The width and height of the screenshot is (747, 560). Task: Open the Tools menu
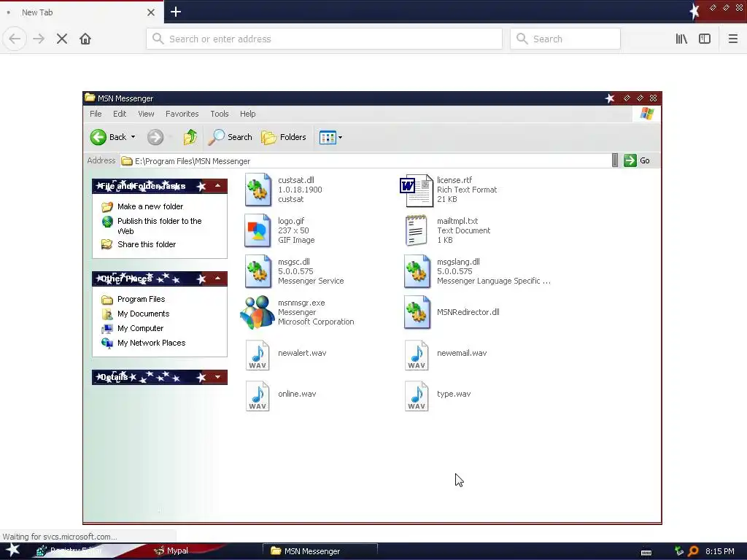220,114
